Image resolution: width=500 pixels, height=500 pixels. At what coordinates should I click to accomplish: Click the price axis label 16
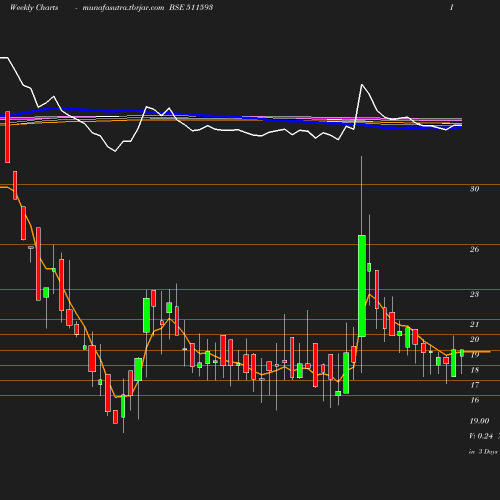click(x=474, y=400)
